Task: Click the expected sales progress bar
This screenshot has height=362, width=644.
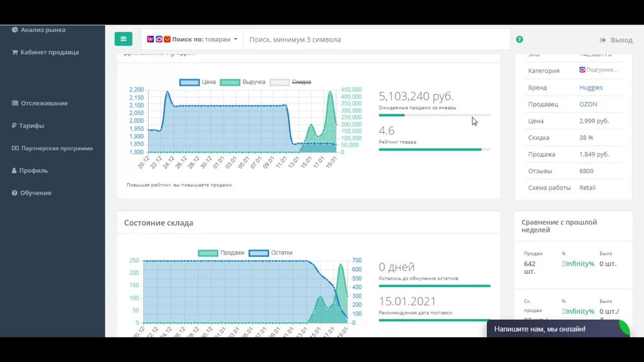Action: tap(435, 115)
